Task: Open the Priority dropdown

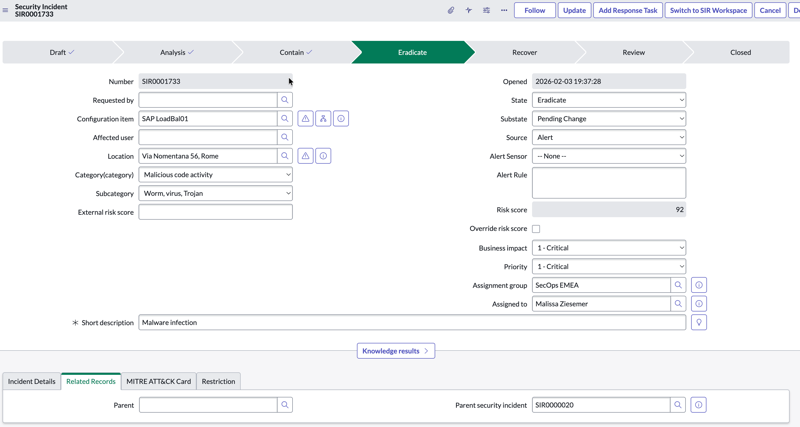Action: [x=609, y=266]
